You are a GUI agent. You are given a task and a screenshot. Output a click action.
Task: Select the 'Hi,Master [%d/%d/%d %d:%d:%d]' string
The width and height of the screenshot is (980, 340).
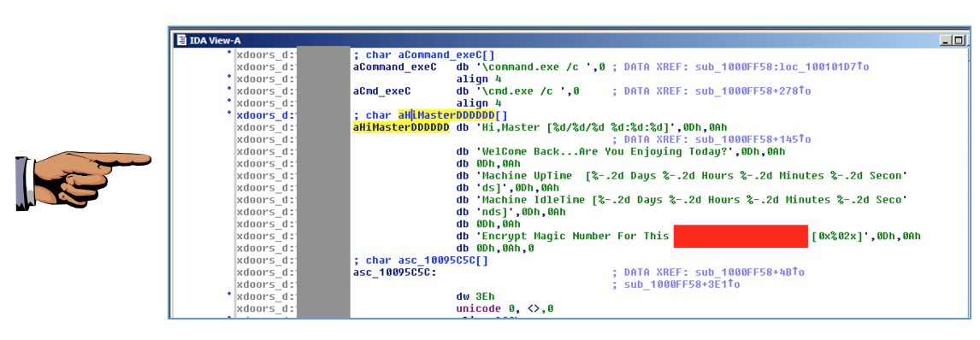click(x=576, y=127)
